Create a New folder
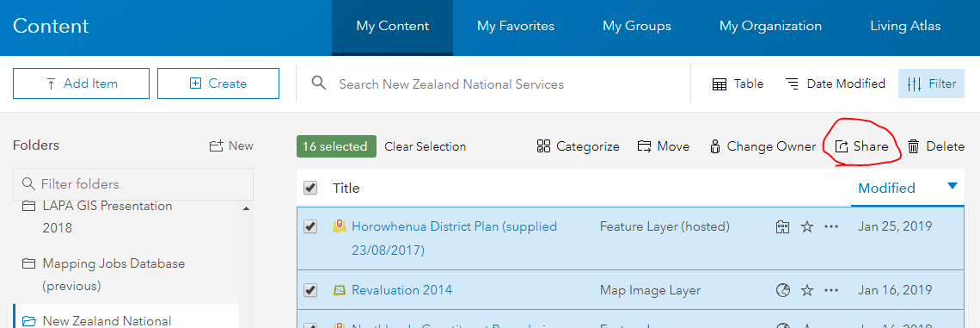Image resolution: width=980 pixels, height=328 pixels. click(x=231, y=145)
